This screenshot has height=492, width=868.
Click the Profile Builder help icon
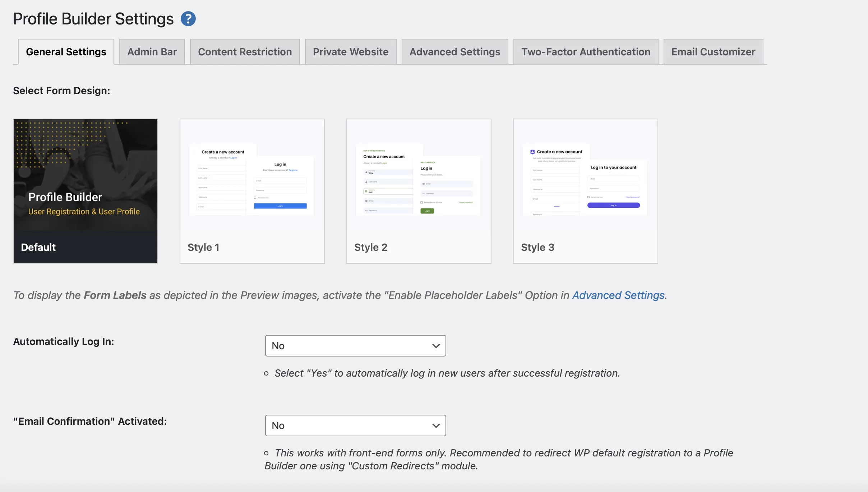point(188,18)
